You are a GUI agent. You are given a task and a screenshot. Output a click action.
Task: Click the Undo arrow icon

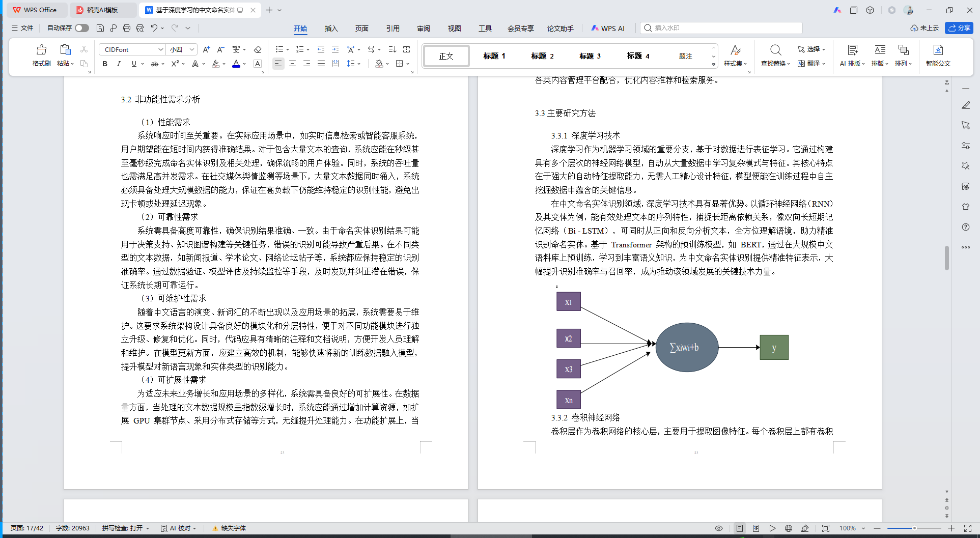(154, 28)
